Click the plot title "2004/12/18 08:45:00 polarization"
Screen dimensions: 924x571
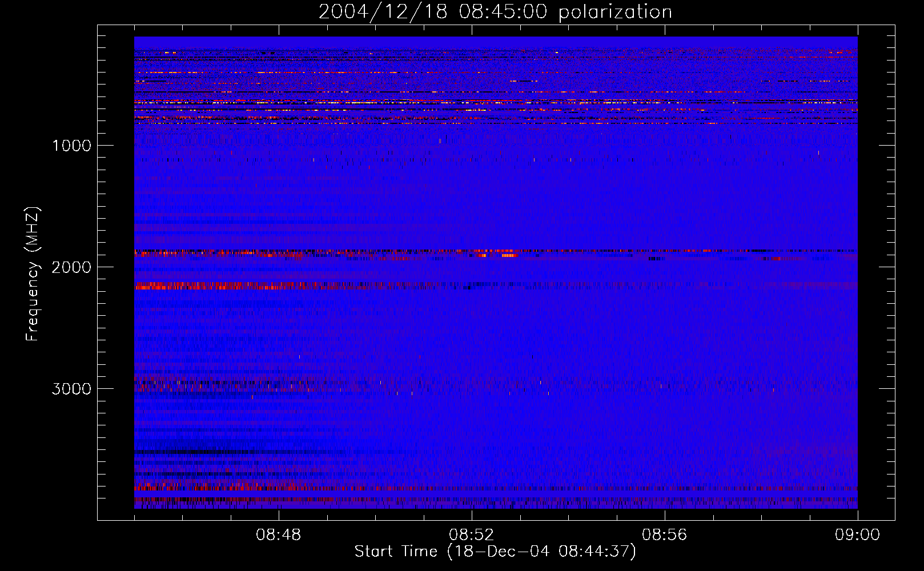(x=495, y=12)
